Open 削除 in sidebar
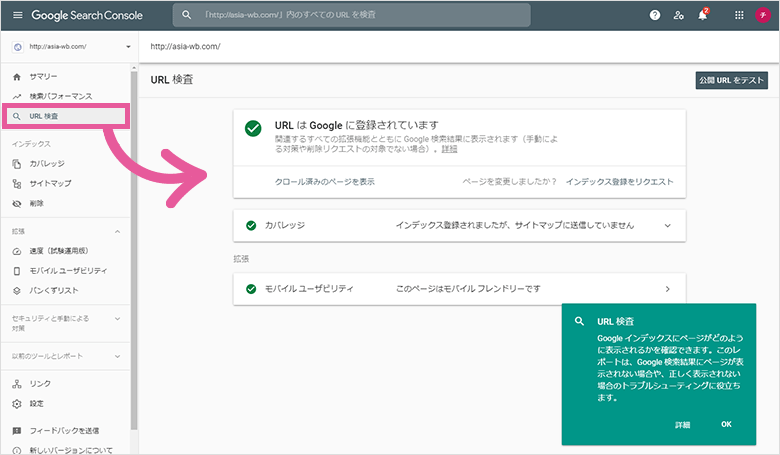Screen dimensions: 780x455 coord(36,203)
